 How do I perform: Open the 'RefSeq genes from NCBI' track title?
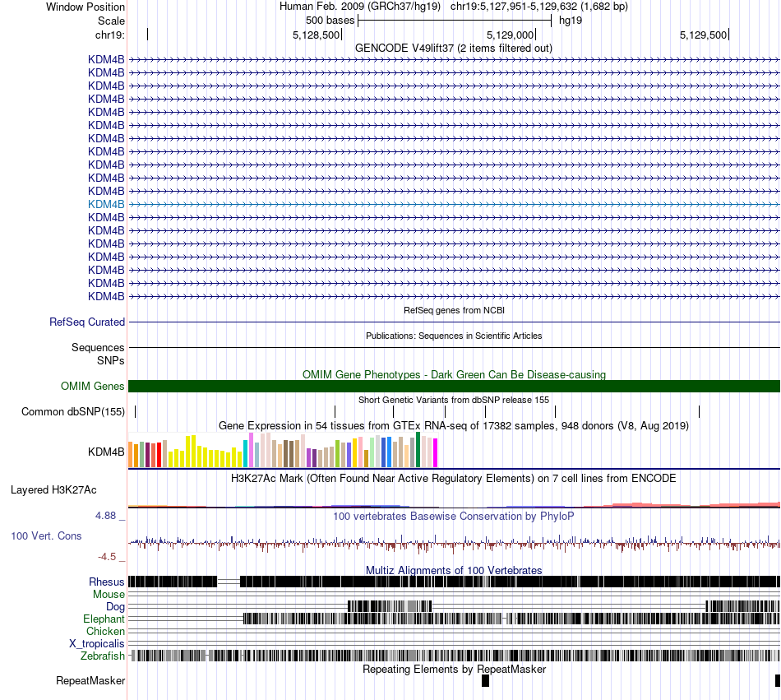454,310
